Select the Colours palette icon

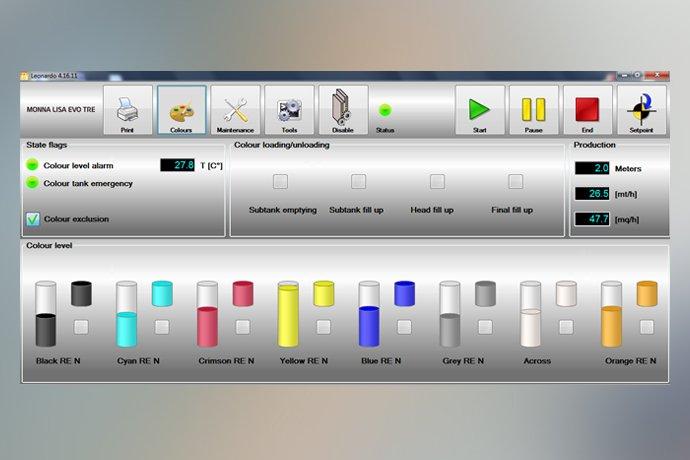(181, 110)
